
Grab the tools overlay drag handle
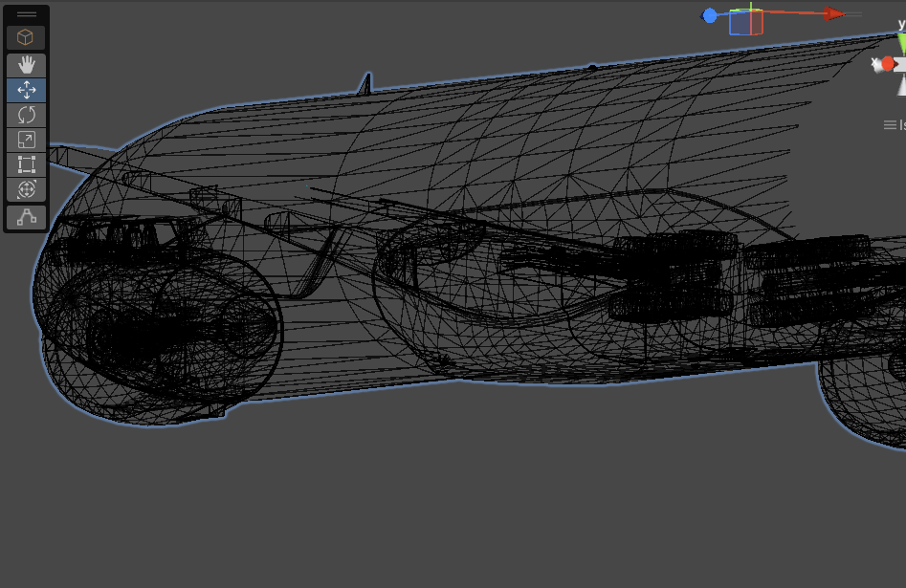[x=27, y=14]
